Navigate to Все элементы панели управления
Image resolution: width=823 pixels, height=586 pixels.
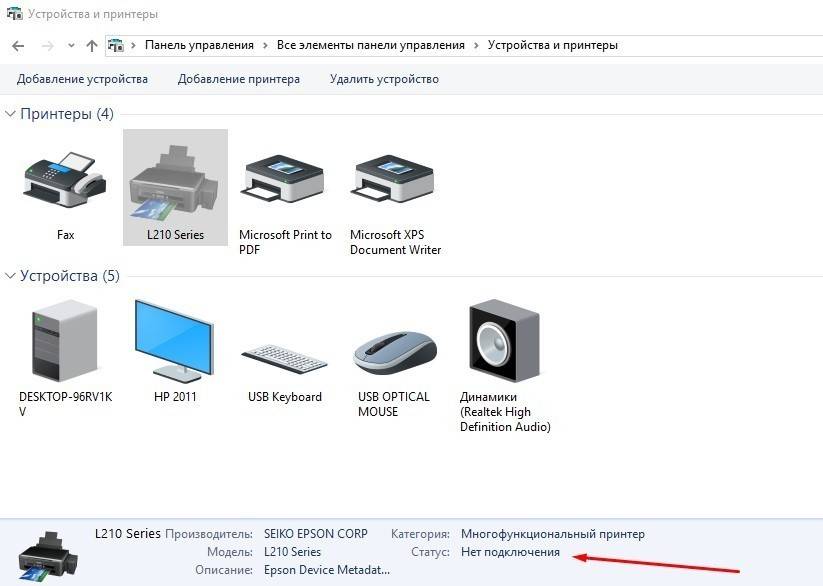(x=371, y=45)
